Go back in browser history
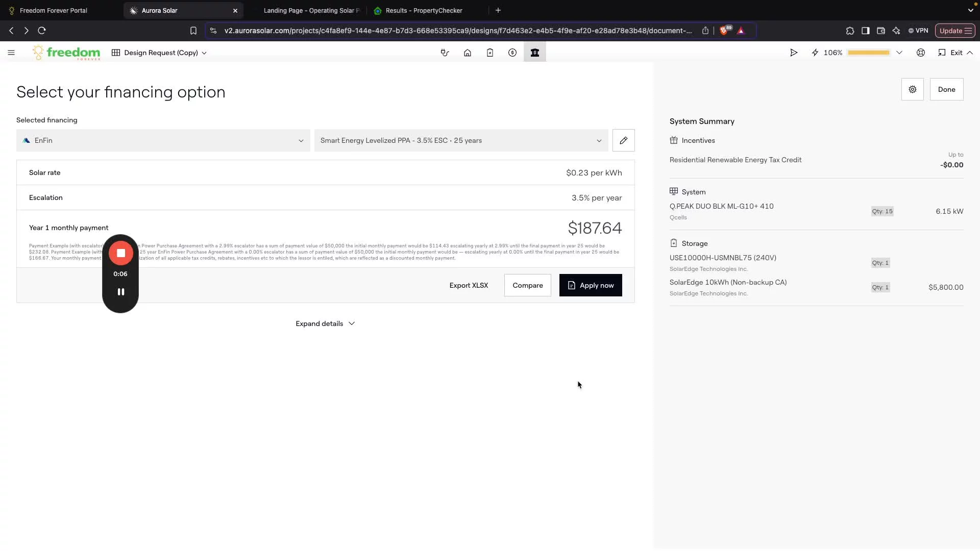The image size is (980, 551). (11, 31)
